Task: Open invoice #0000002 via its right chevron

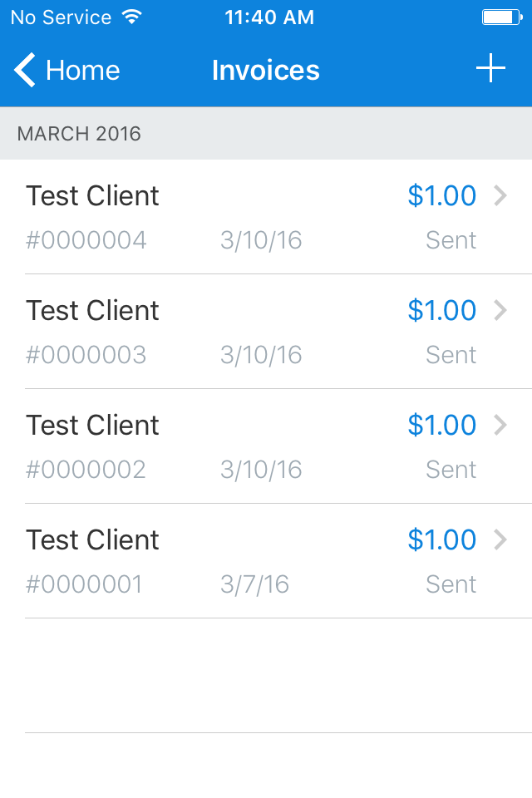Action: pyautogui.click(x=502, y=425)
